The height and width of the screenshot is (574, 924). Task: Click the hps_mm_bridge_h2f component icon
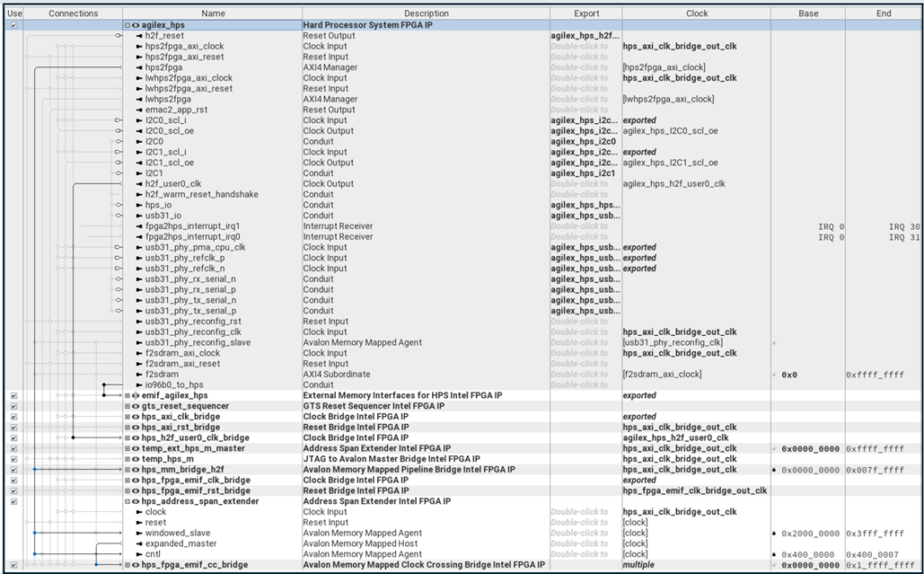[136, 470]
